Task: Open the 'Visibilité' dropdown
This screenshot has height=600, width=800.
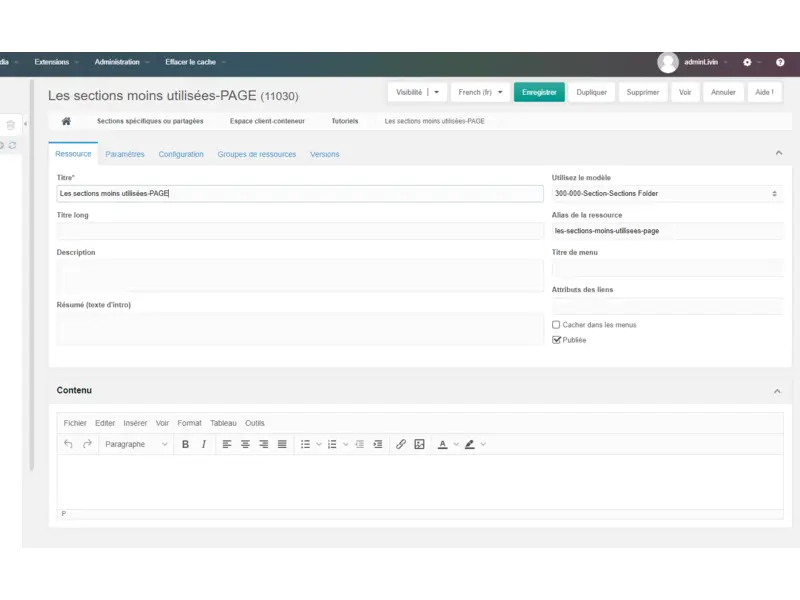Action: point(415,92)
